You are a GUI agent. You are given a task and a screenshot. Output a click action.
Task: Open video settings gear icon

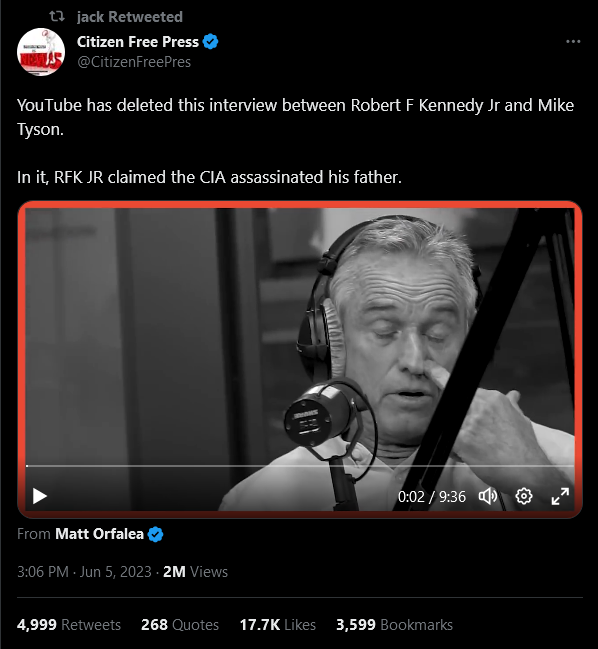pos(524,496)
